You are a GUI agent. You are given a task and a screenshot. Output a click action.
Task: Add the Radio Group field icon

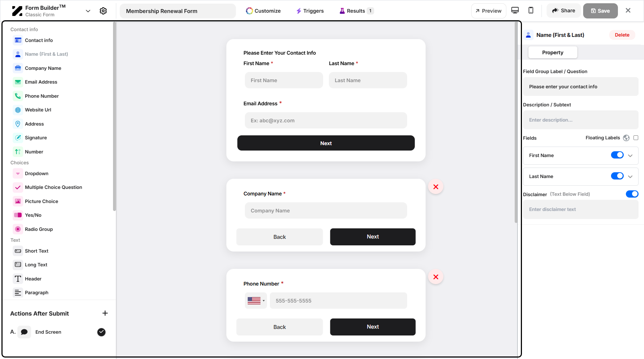pos(18,229)
